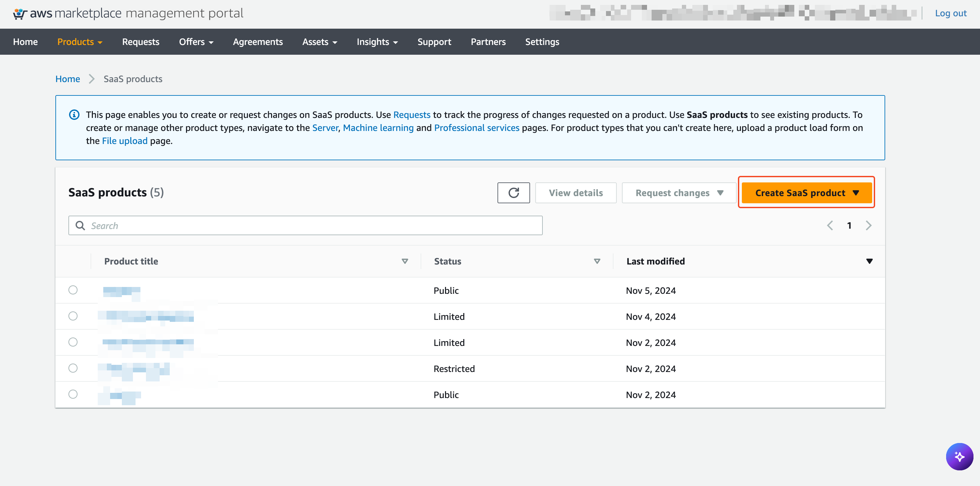Follow the Server link in the banner
The width and height of the screenshot is (980, 486).
pyautogui.click(x=325, y=128)
